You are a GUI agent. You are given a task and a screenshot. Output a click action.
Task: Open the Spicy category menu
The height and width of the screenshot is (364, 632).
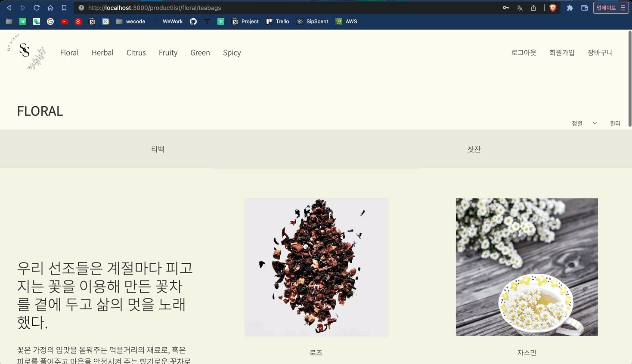pos(232,52)
